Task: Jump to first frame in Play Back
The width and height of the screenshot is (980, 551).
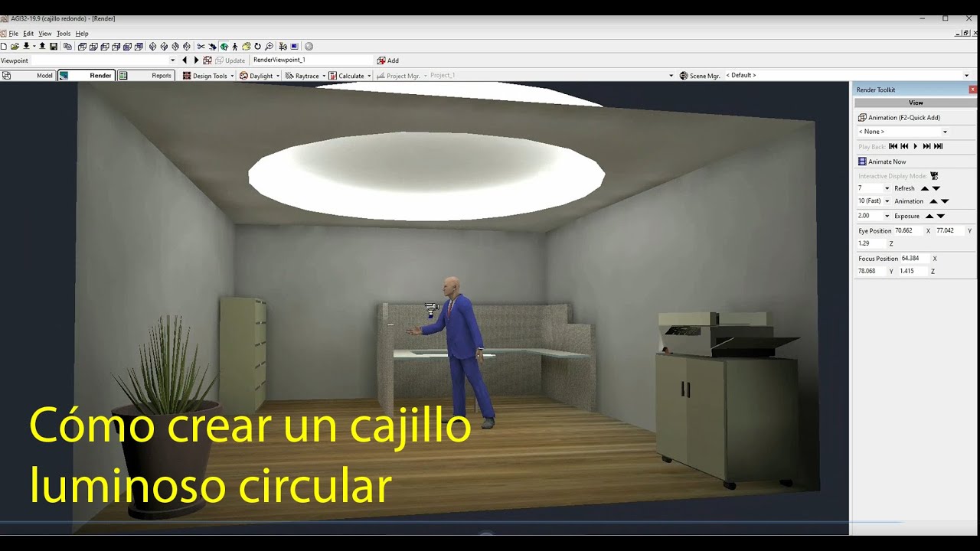Action: [893, 146]
